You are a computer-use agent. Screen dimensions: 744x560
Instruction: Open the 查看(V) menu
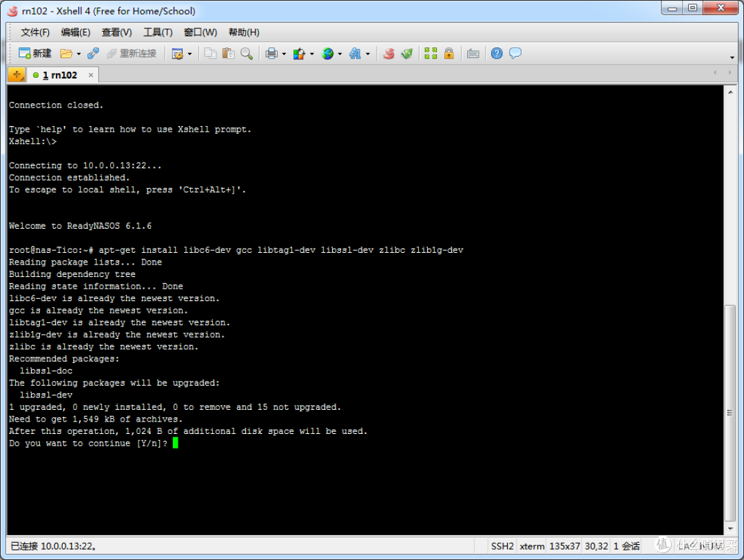tap(116, 32)
